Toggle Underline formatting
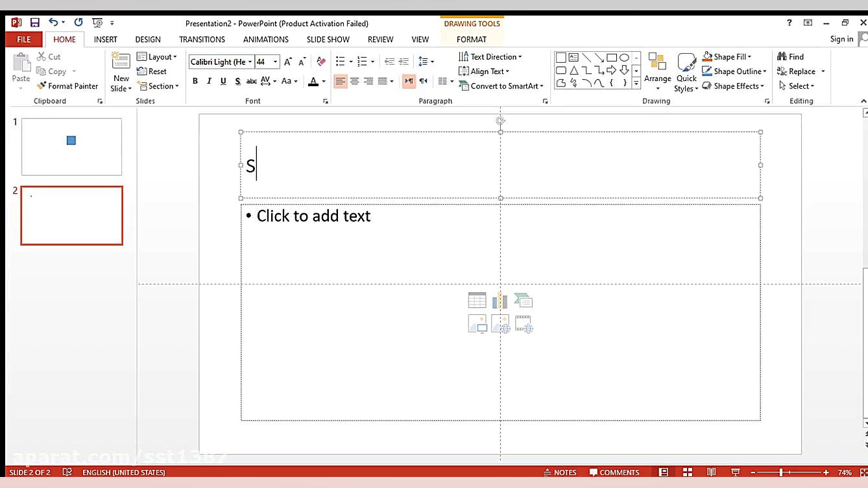Screen dimensions: 868x488 coord(223,81)
